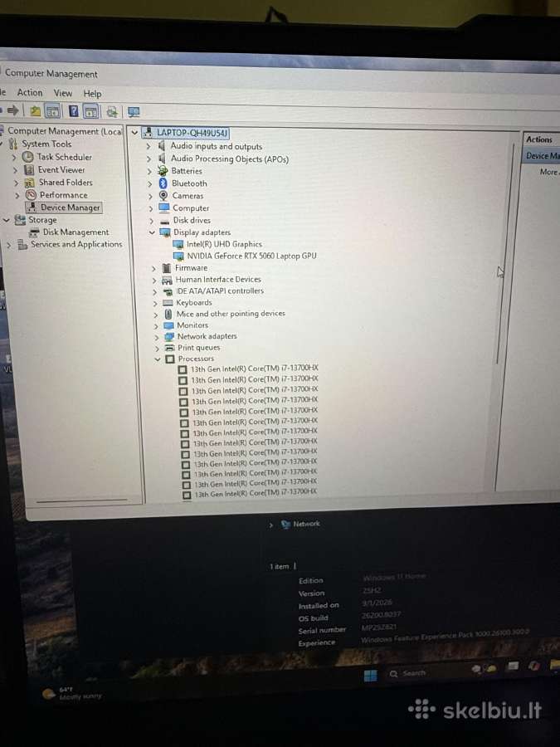Image resolution: width=560 pixels, height=747 pixels.
Task: Open the View menu
Action: pos(63,93)
